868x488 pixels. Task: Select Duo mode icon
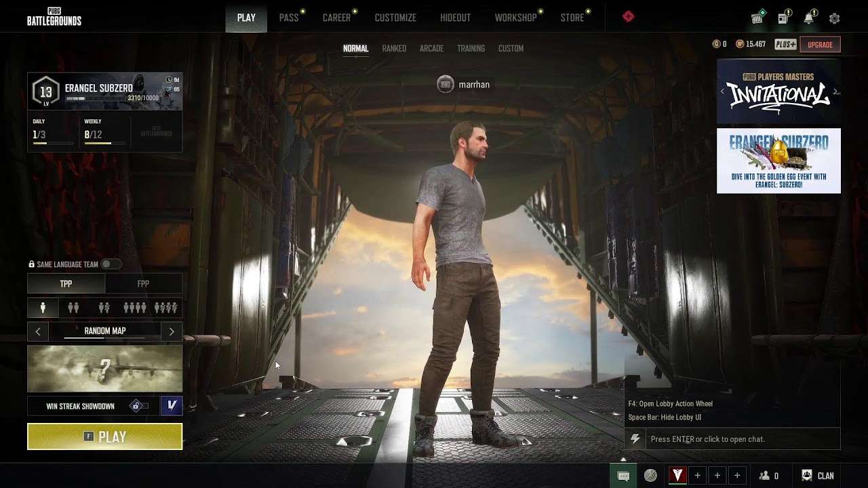click(x=73, y=308)
